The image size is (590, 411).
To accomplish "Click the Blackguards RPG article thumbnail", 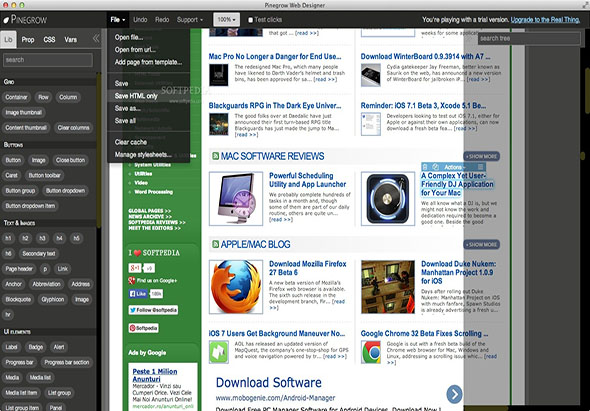I will 219,124.
